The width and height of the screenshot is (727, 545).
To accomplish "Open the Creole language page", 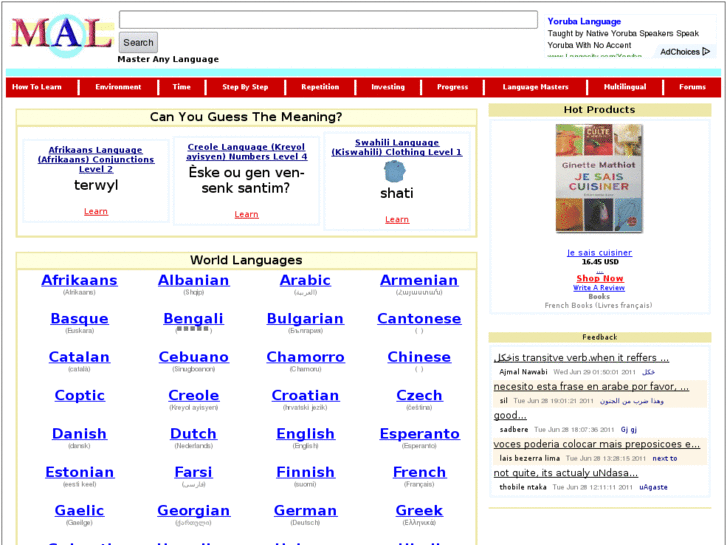I will coord(193,395).
